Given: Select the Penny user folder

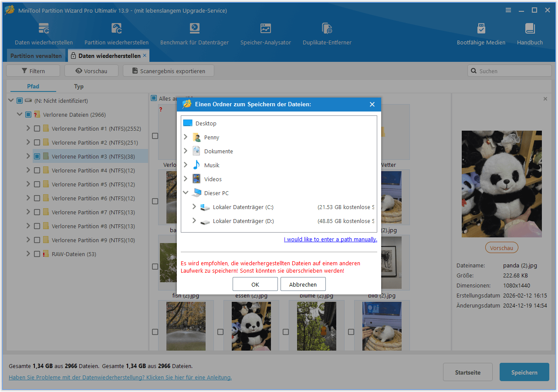Looking at the screenshot, I should coord(212,137).
